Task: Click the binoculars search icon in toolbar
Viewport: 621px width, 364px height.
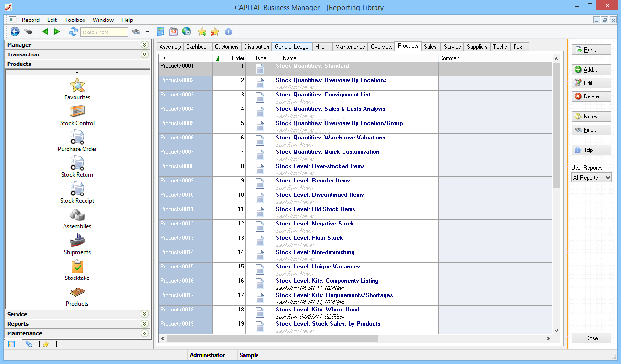Action: pyautogui.click(x=136, y=32)
